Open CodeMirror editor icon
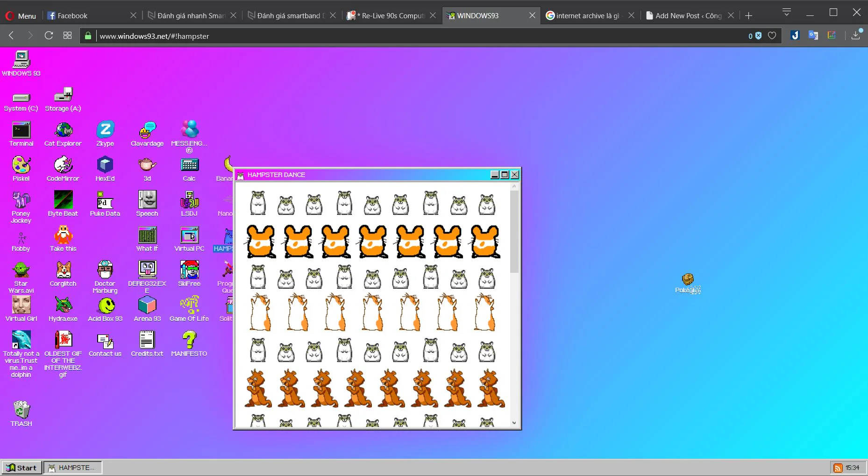The image size is (868, 476). pos(63,169)
